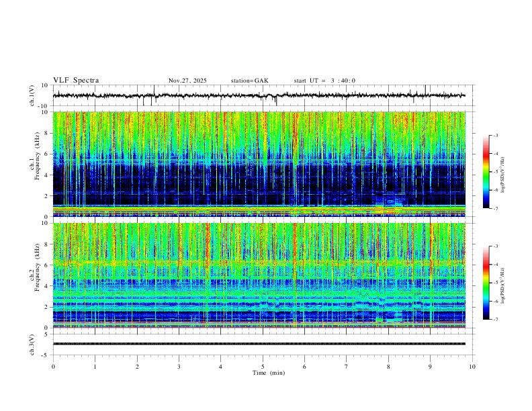
Task: Click the ch.3 flat signal trace
Action: [x=259, y=344]
